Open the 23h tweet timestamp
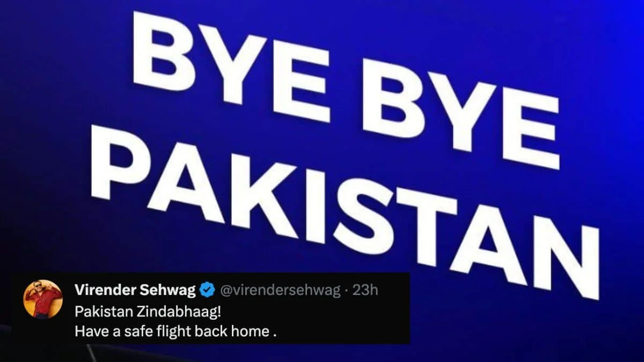The height and width of the screenshot is (362, 644). click(367, 291)
